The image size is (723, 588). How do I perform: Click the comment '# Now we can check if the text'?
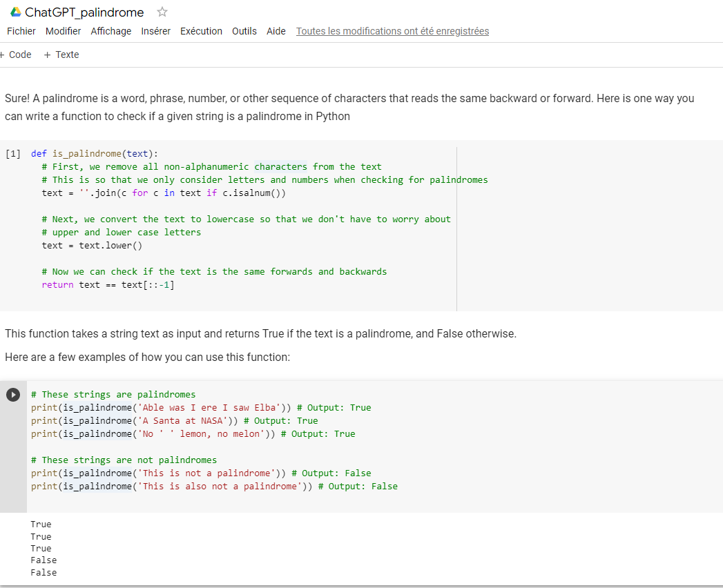214,271
